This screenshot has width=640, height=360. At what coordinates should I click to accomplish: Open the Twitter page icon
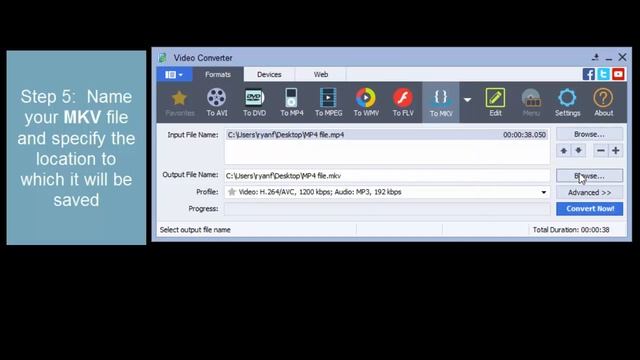(x=603, y=74)
